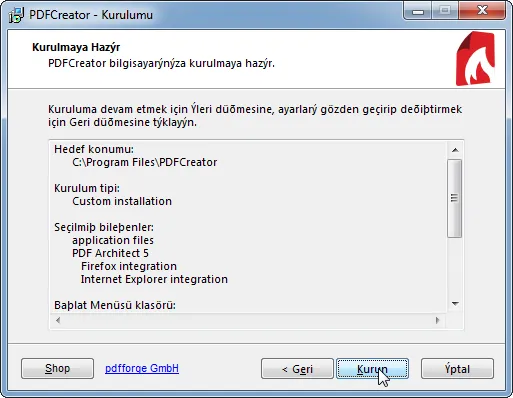Screen dimensions: 513x398
Task: Click the horizontal scroll right arrow
Action: pyautogui.click(x=437, y=320)
